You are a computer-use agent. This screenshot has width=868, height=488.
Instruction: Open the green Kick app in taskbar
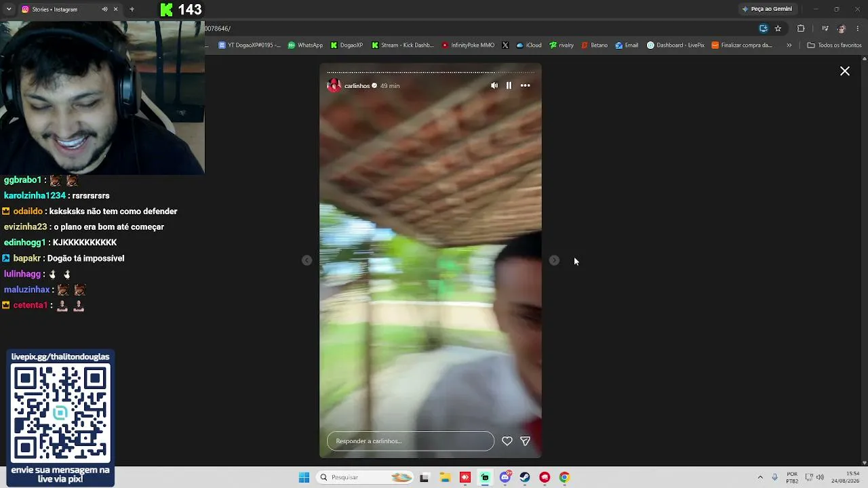(485, 477)
